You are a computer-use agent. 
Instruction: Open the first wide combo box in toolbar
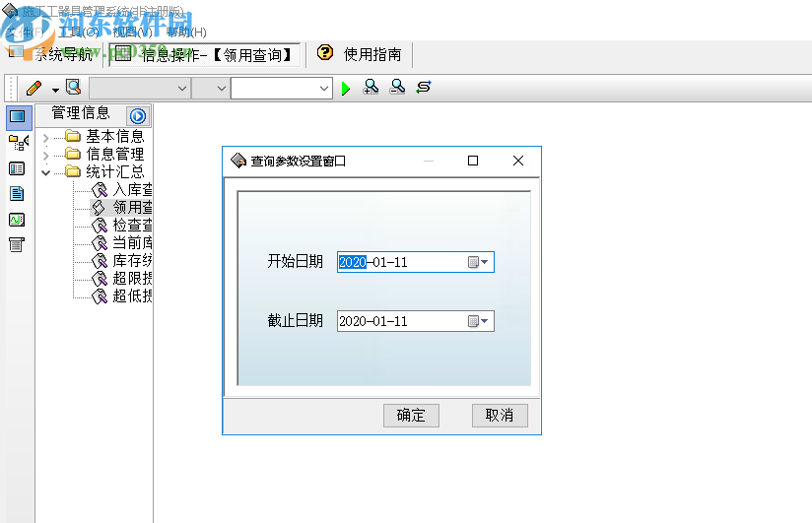pos(139,88)
